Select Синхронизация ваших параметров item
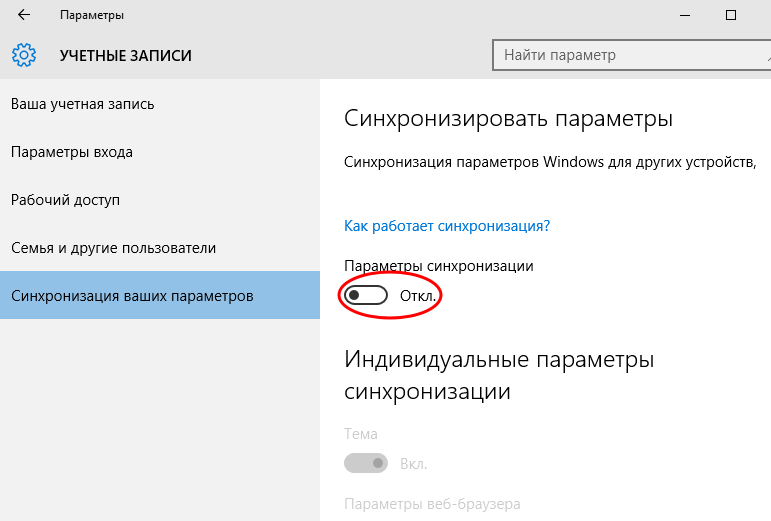771x521 pixels. 160,295
